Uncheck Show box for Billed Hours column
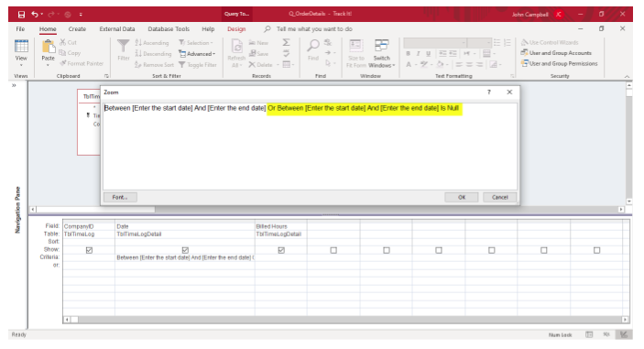 [281, 250]
